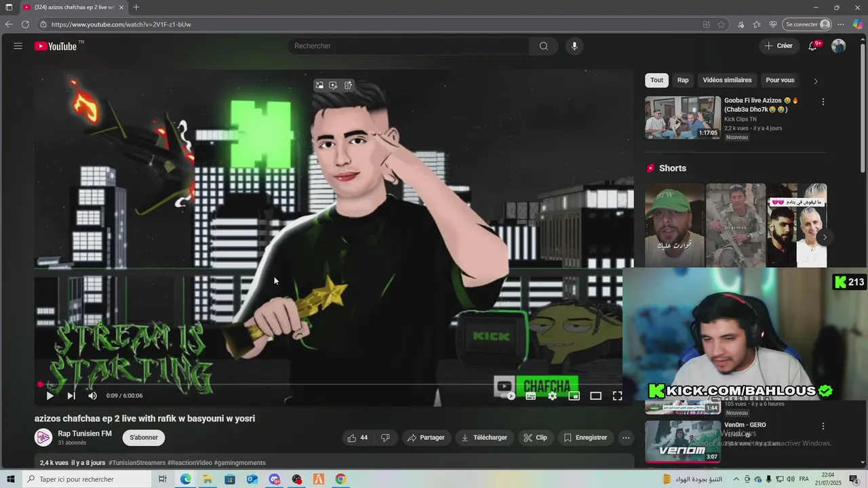868x488 pixels.
Task: Open YouTube account avatar menu
Action: pos(839,46)
